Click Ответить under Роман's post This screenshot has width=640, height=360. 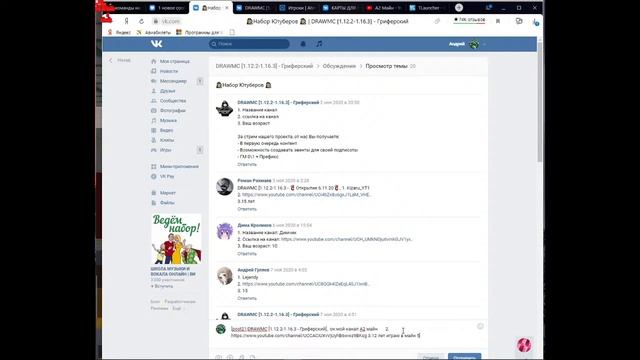pos(247,209)
